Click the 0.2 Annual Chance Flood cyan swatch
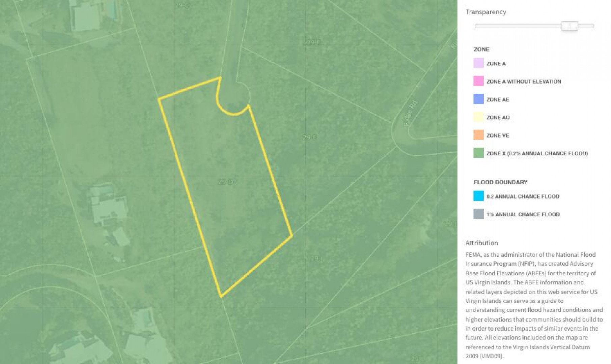611x364 pixels. tap(478, 196)
